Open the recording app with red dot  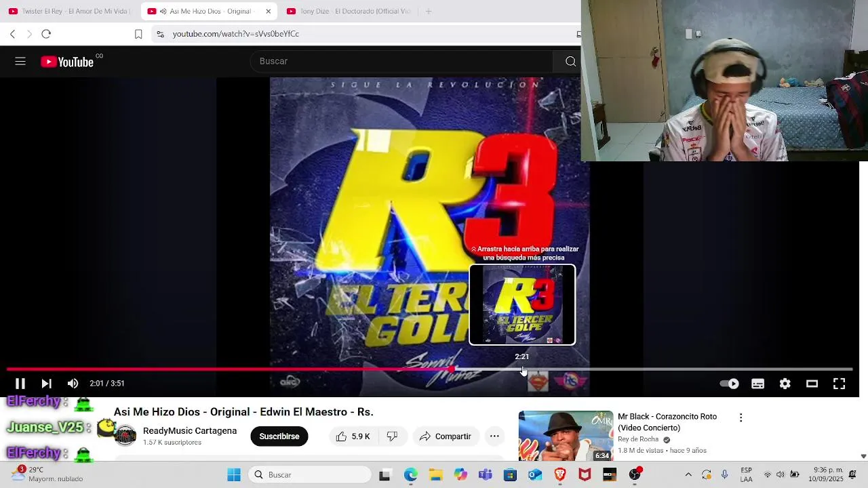[x=635, y=475]
